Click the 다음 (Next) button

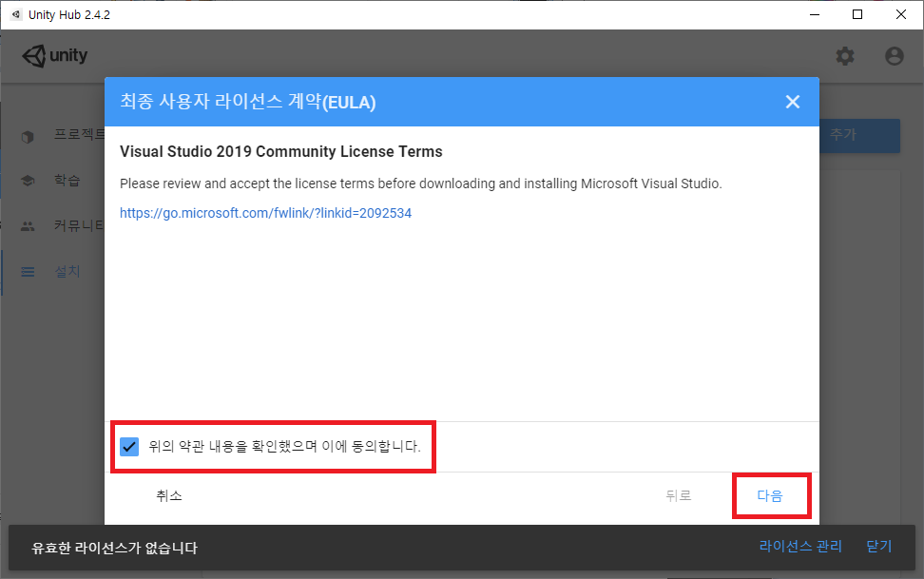[x=770, y=496]
